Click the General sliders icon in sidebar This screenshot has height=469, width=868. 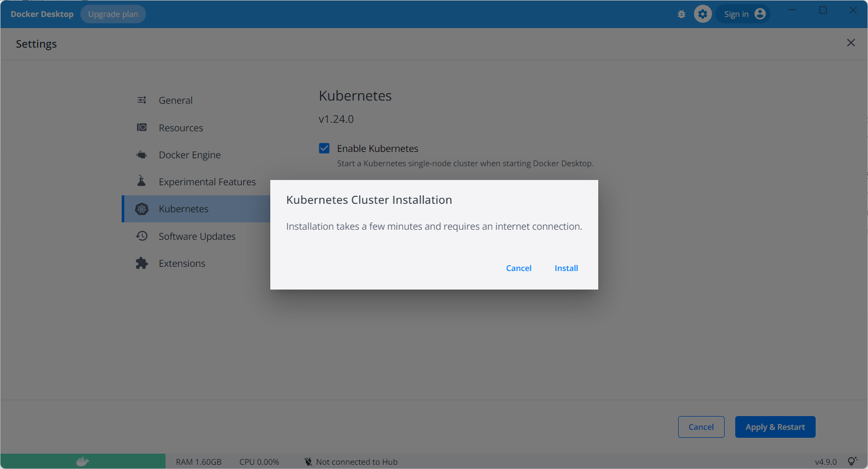point(142,100)
